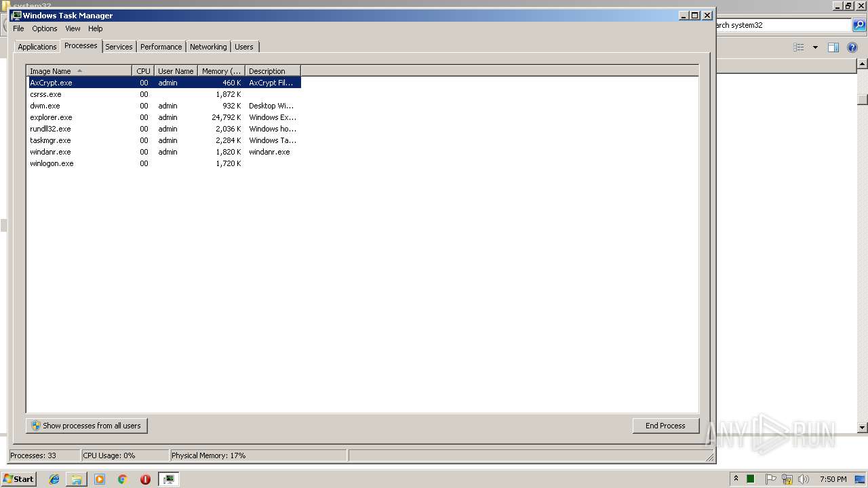Open Google Chrome from the taskbar
Viewport: 868px width, 488px height.
tap(122, 479)
